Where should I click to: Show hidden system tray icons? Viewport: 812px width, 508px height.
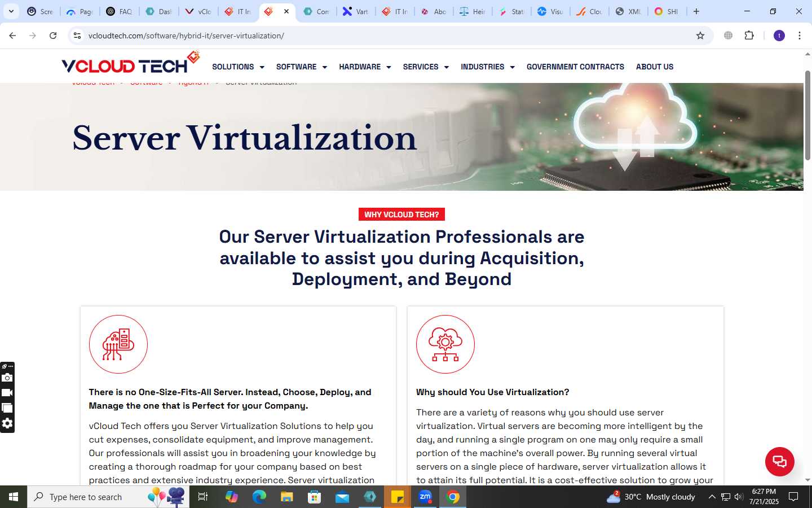click(x=712, y=497)
